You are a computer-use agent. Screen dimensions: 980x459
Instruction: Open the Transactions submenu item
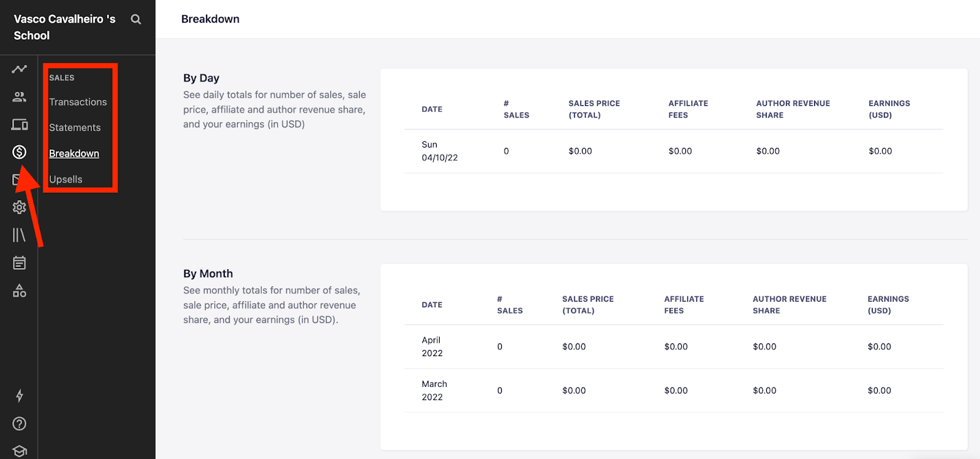click(x=78, y=102)
